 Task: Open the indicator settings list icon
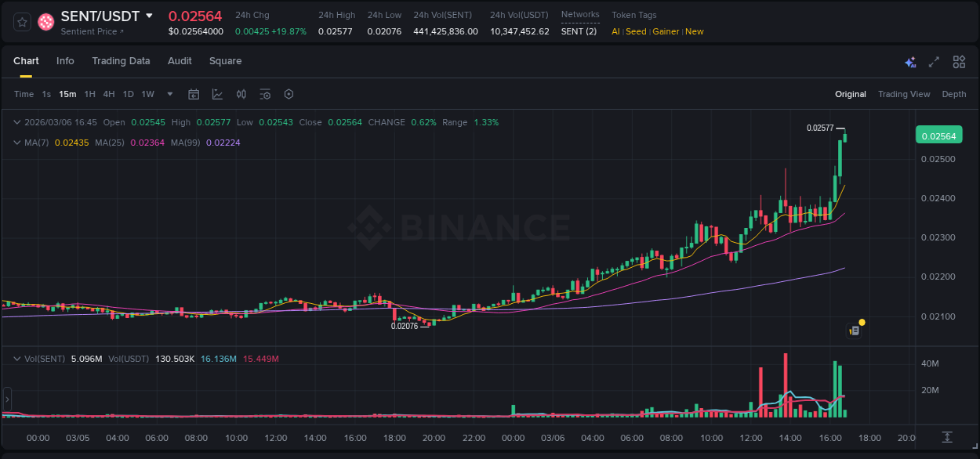pyautogui.click(x=265, y=94)
